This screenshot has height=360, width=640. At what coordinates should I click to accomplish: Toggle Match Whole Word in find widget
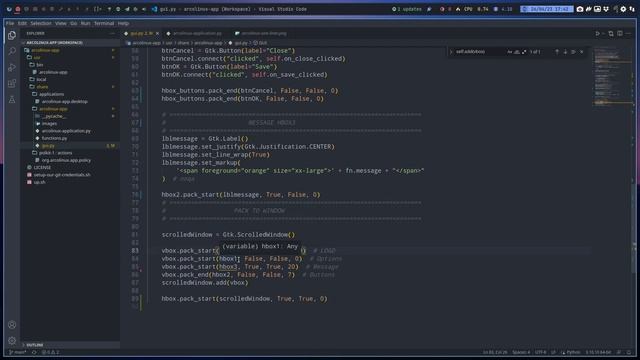517,52
